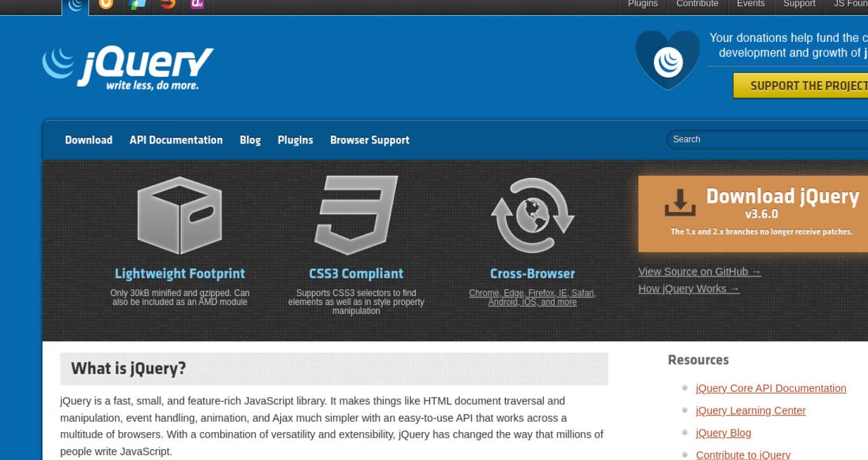Open Contribute to jQuery link

[x=743, y=455]
